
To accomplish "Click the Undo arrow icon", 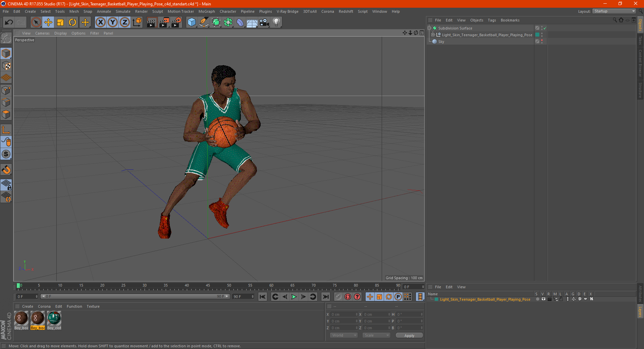I will click(x=9, y=22).
